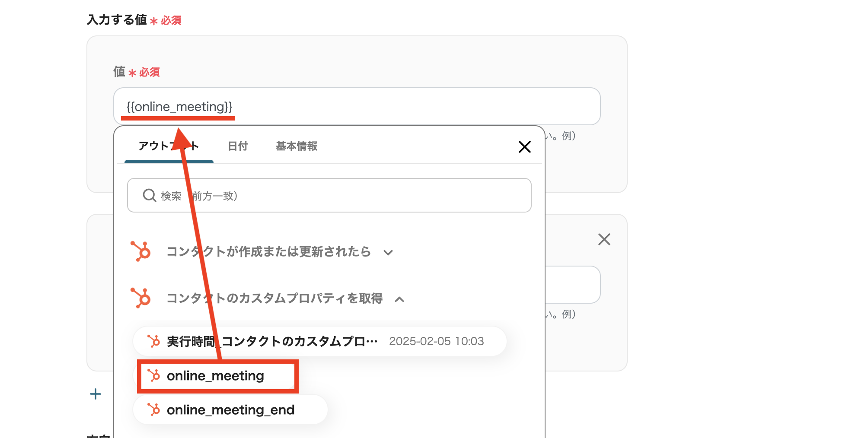The width and height of the screenshot is (868, 438).
Task: Expand コンタクトが作成または更新されたら section chevron
Action: point(388,253)
